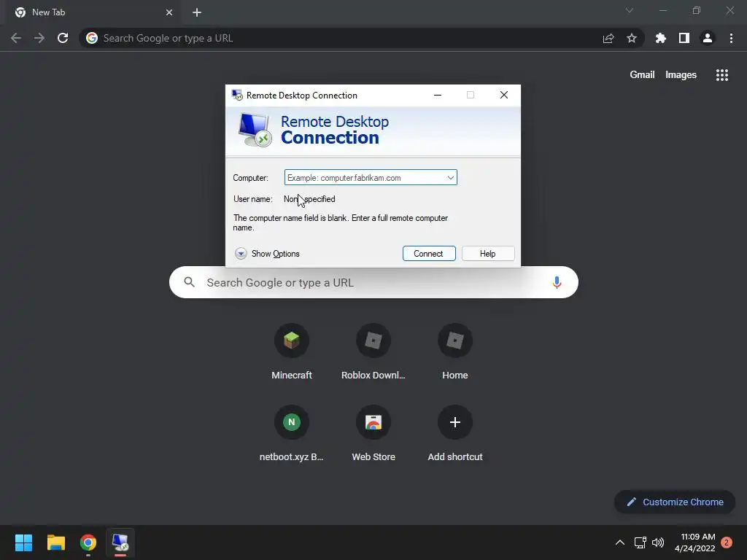Open the Home shortcut tile
This screenshot has width=747, height=560.
(x=455, y=352)
